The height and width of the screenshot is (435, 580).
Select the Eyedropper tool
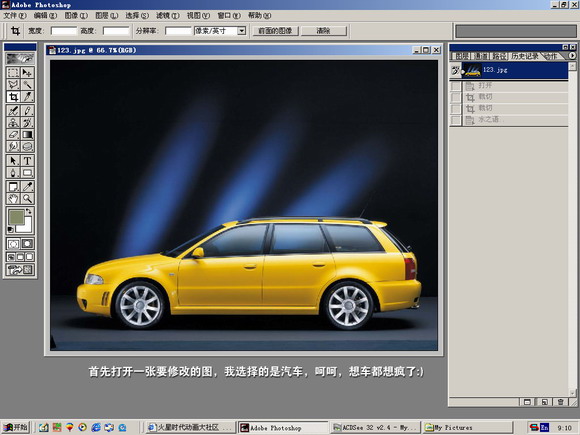click(x=27, y=186)
